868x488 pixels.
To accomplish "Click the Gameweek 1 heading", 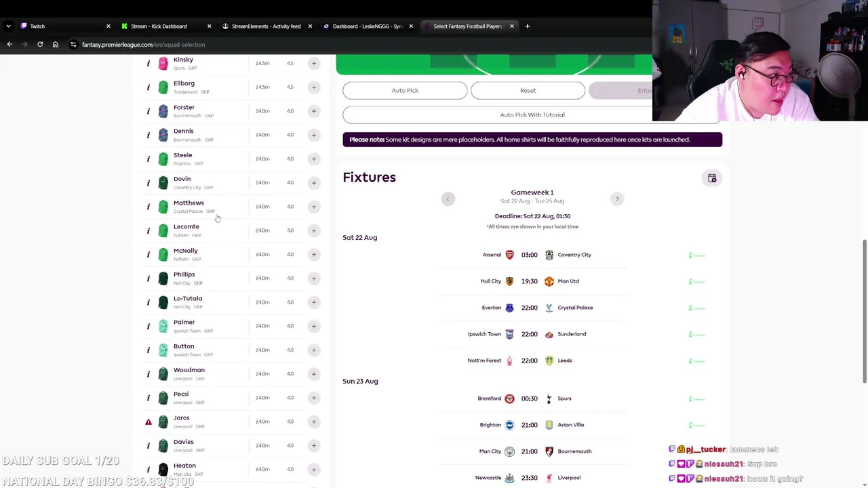I will [532, 192].
